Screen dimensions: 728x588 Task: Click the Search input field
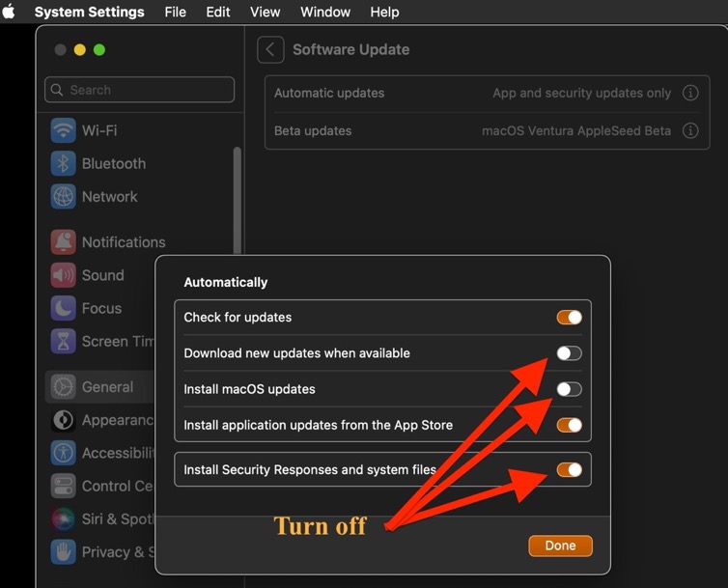(x=139, y=90)
